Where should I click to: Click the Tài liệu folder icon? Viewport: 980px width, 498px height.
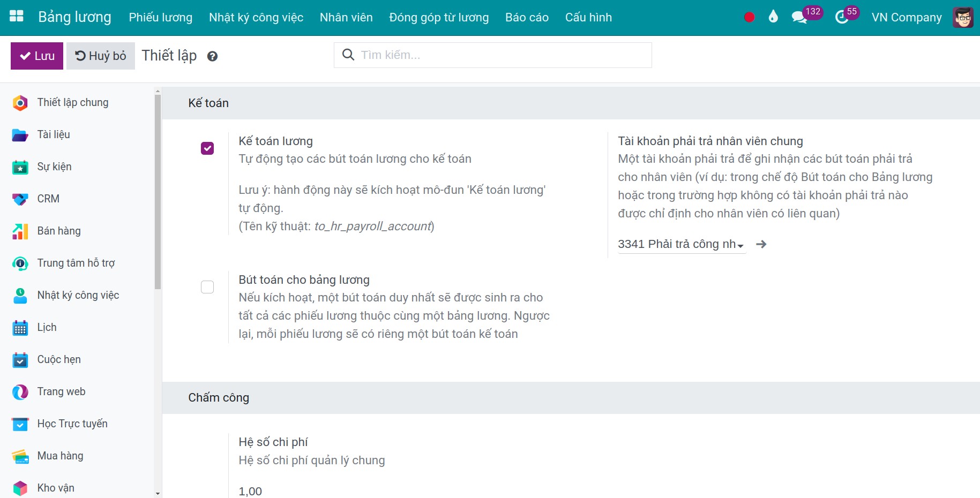pyautogui.click(x=20, y=135)
